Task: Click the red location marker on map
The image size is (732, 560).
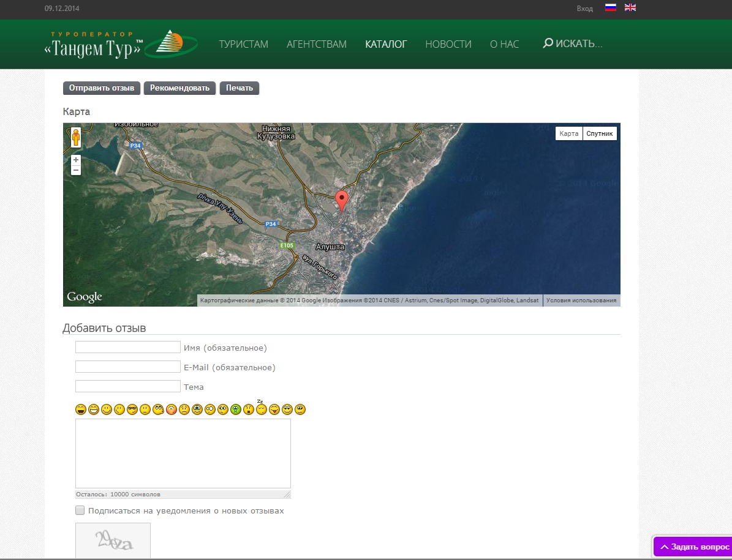Action: [342, 200]
